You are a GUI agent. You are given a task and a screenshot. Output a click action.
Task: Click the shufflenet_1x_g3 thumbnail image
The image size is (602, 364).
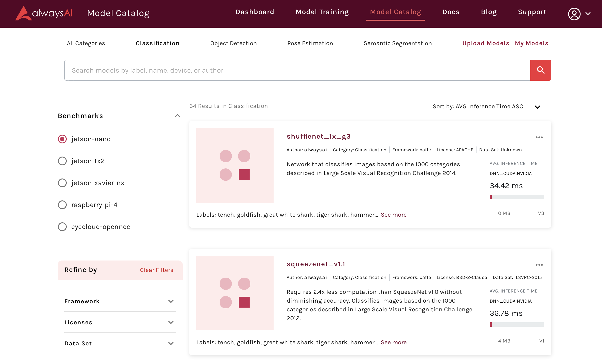click(x=235, y=165)
